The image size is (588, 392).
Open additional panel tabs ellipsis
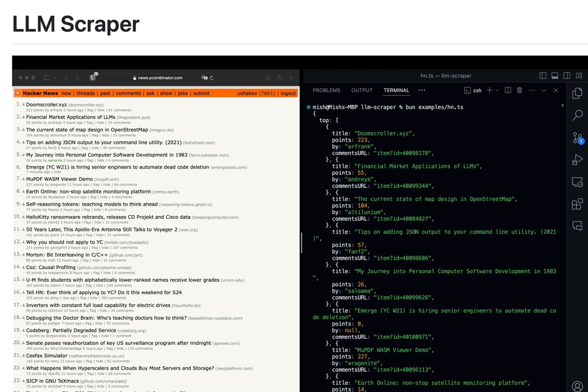point(422,90)
